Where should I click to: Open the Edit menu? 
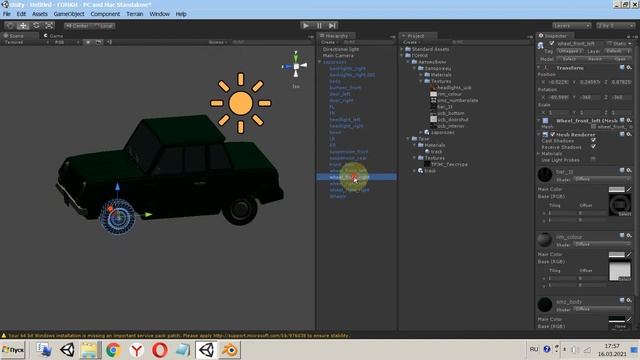click(21, 14)
